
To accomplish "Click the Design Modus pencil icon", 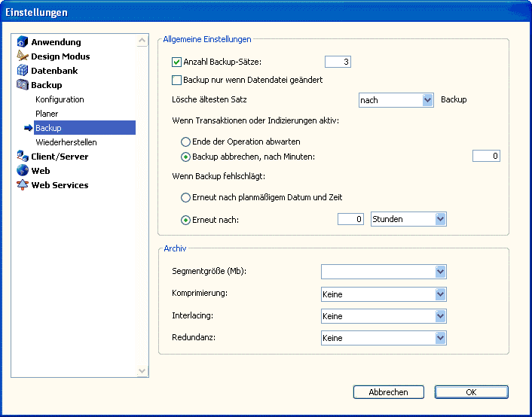I will click(23, 56).
